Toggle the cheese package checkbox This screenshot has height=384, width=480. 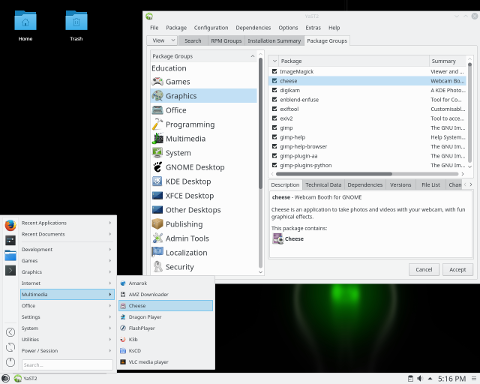tap(274, 81)
